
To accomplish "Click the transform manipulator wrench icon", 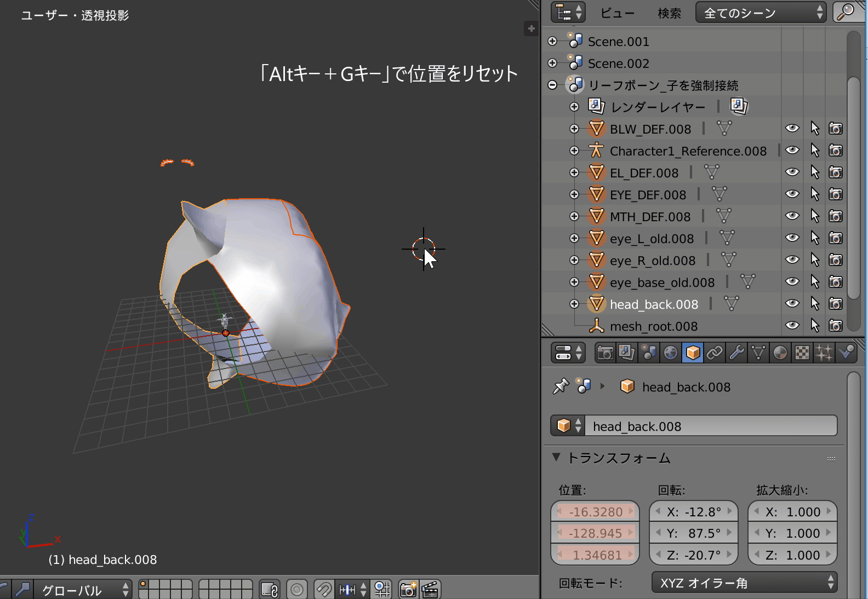I will click(22, 590).
